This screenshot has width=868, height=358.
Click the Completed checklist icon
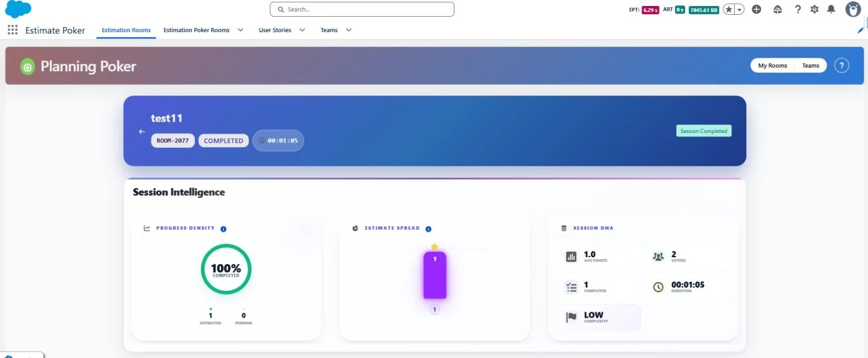point(571,287)
